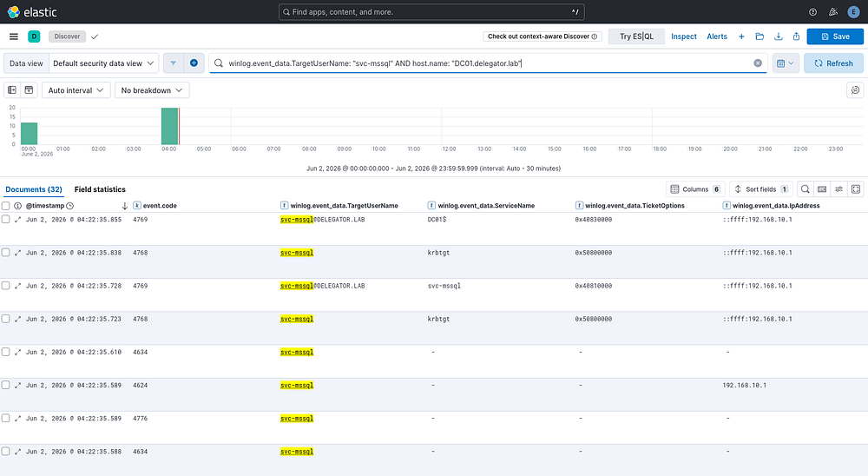This screenshot has height=476, width=868.
Task: Click the Save button
Action: [835, 36]
